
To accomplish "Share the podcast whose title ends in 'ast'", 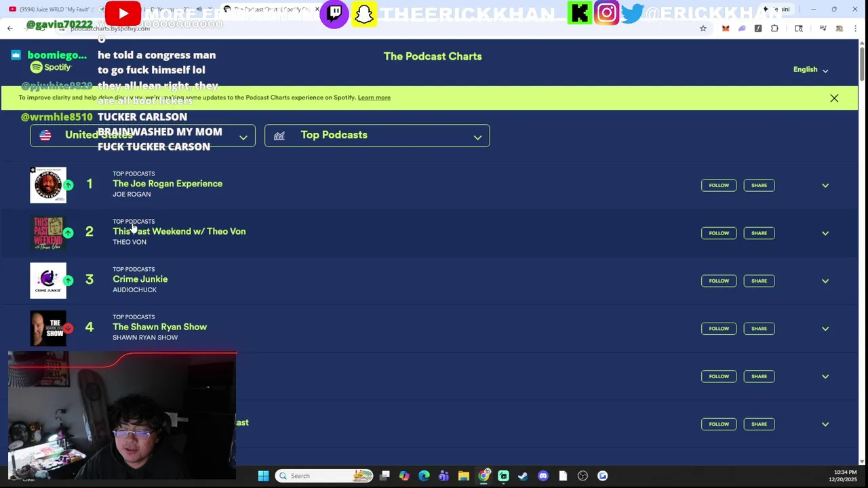I will [759, 424].
